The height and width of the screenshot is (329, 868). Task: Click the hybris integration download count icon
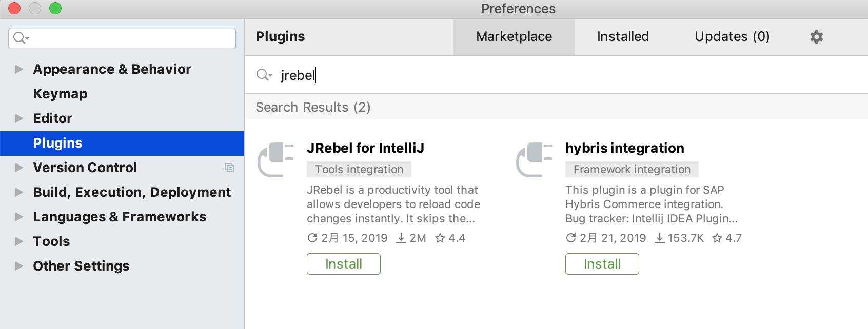[660, 238]
